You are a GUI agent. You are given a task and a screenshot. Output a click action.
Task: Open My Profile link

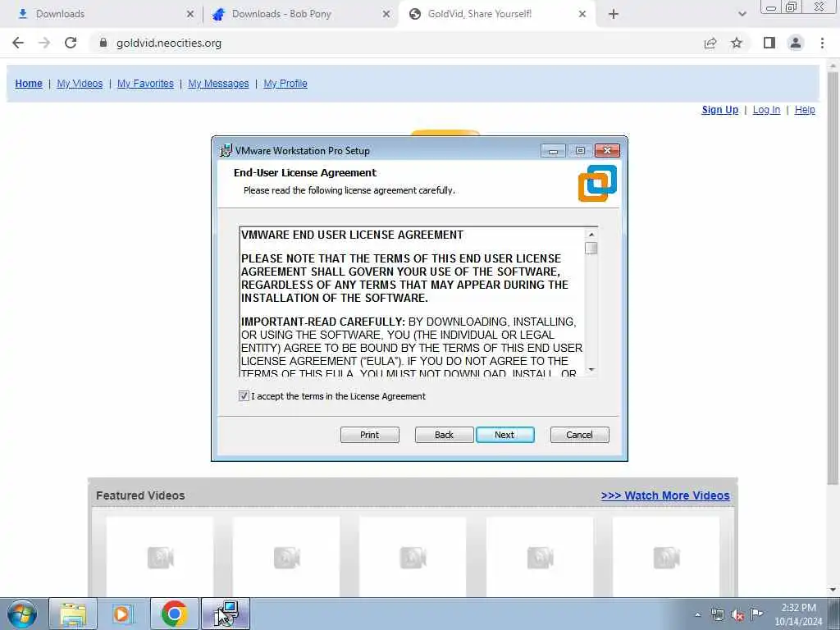point(285,84)
